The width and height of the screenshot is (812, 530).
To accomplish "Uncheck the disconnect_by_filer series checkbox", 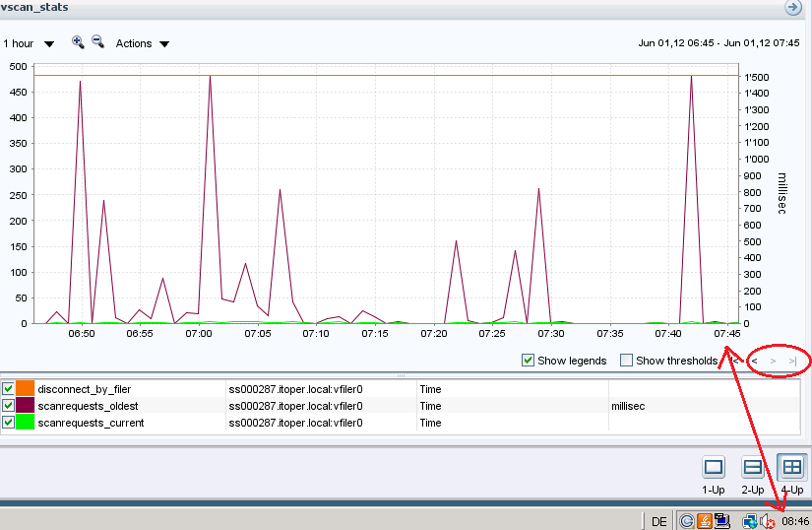I will [x=9, y=389].
